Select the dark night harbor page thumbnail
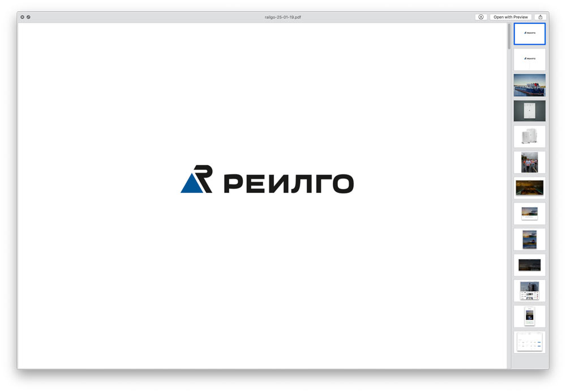 pos(529,265)
